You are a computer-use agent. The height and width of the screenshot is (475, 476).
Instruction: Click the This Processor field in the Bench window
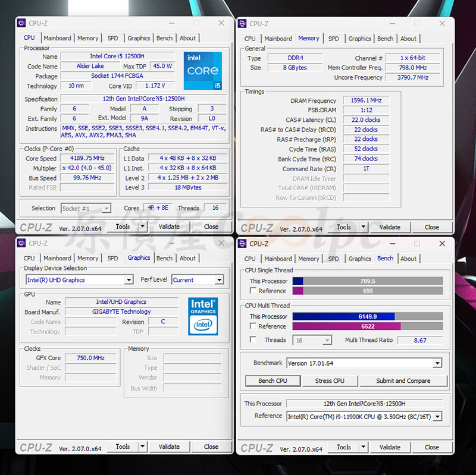tap(364, 404)
